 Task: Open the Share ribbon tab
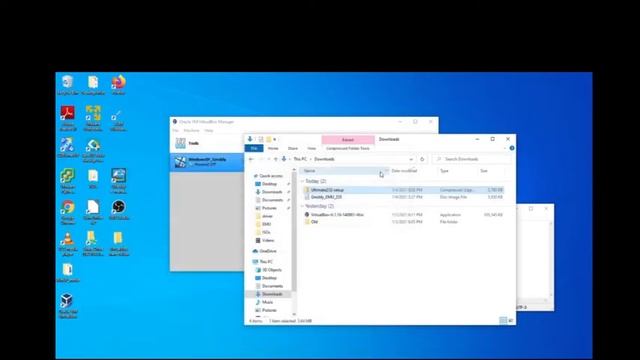(x=293, y=149)
